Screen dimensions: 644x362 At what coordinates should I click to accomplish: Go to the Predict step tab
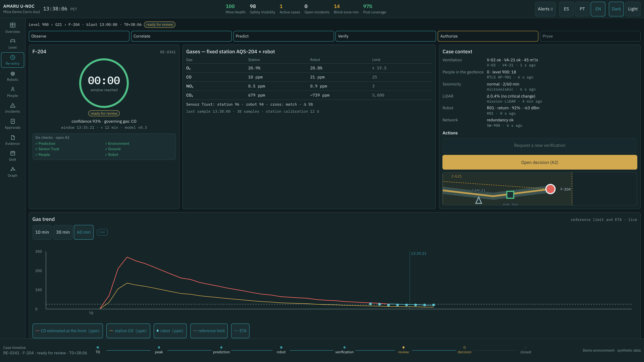(x=283, y=36)
